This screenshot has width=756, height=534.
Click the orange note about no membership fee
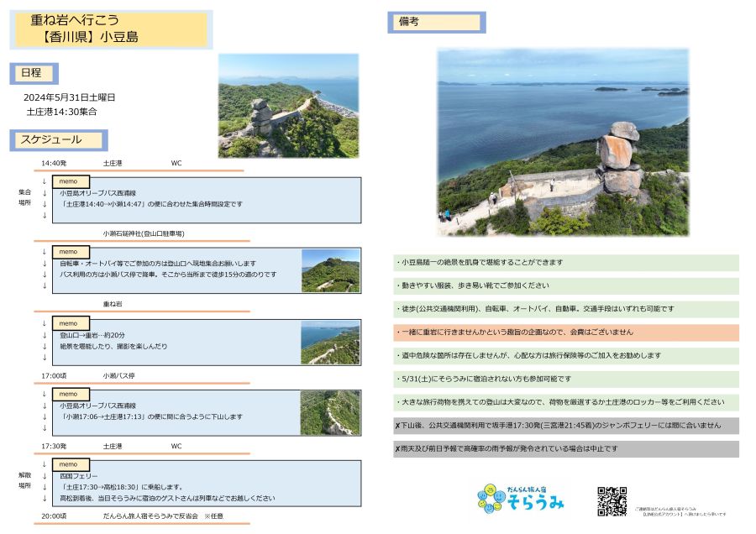pos(565,332)
